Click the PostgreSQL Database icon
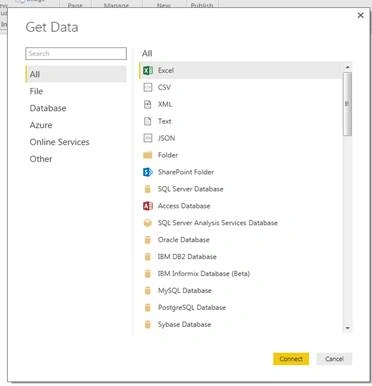This screenshot has height=386, width=372. pyautogui.click(x=148, y=307)
